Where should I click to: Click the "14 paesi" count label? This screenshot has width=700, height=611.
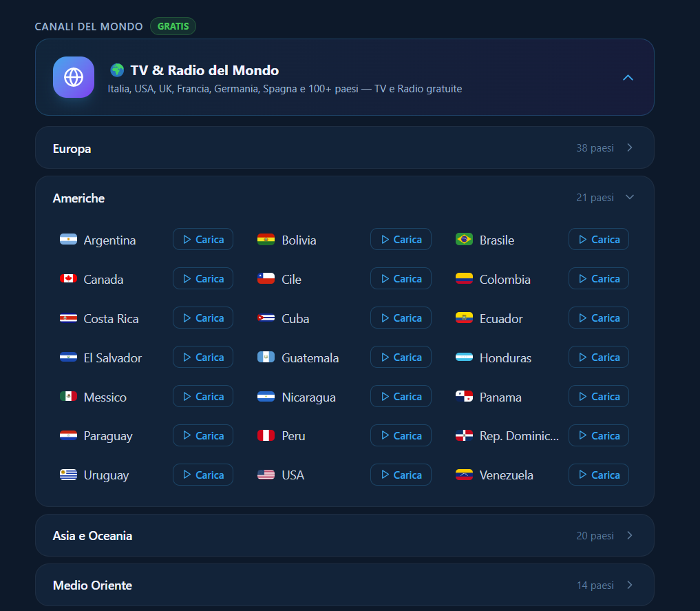point(595,585)
